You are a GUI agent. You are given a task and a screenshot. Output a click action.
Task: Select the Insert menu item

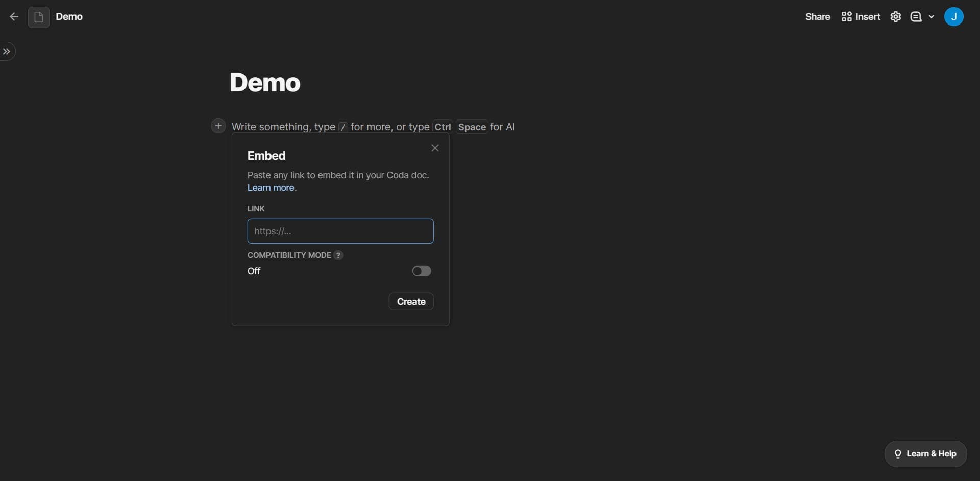(866, 16)
